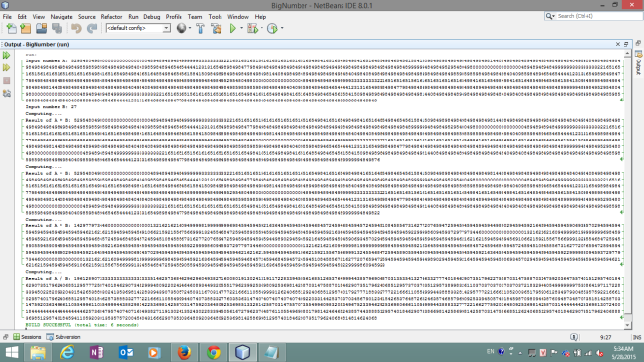
Task: Expand the Profile Project dropdown arrow
Action: click(x=282, y=28)
